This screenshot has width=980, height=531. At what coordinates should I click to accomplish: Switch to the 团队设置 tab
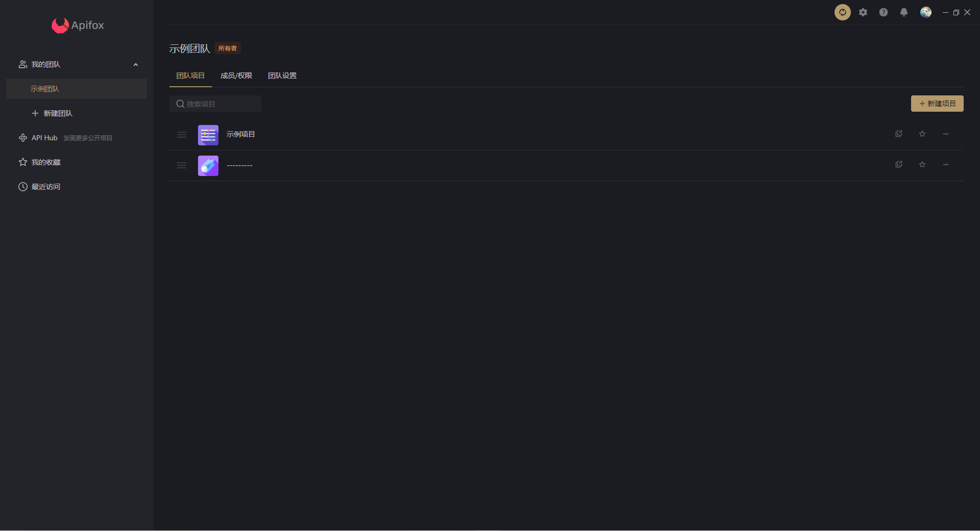coord(282,75)
